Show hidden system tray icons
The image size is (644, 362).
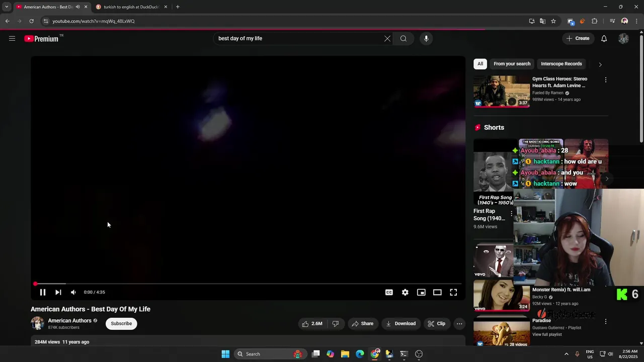tap(566, 354)
